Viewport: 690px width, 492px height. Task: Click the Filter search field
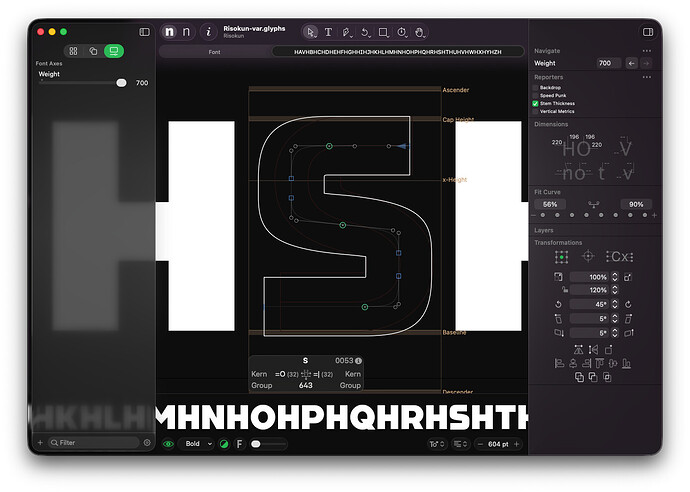pos(94,443)
